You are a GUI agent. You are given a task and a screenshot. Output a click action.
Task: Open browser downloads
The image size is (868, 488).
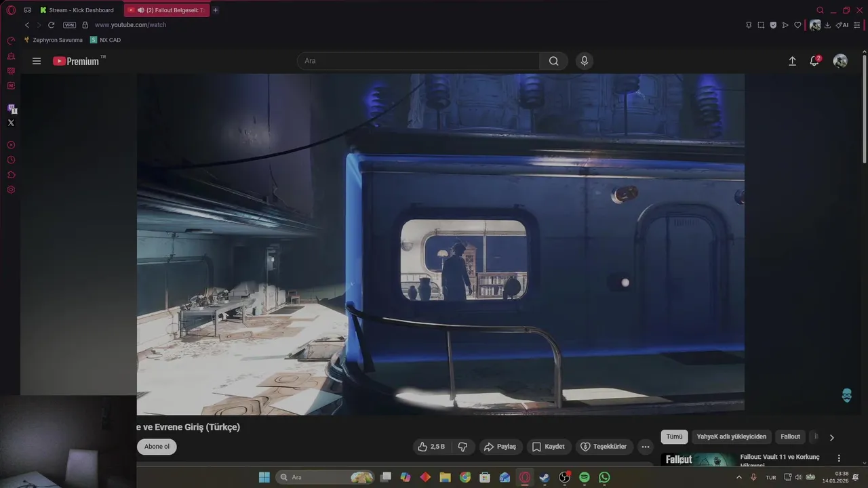(x=828, y=25)
